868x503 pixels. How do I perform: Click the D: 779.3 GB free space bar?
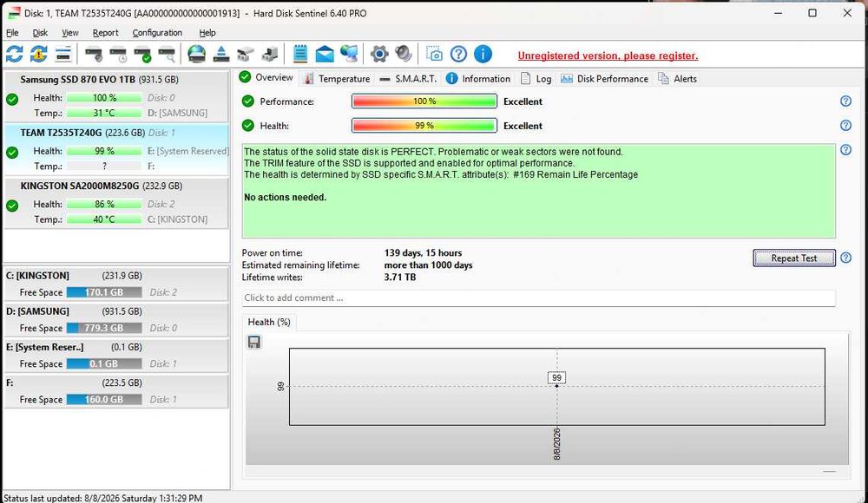[x=104, y=328]
